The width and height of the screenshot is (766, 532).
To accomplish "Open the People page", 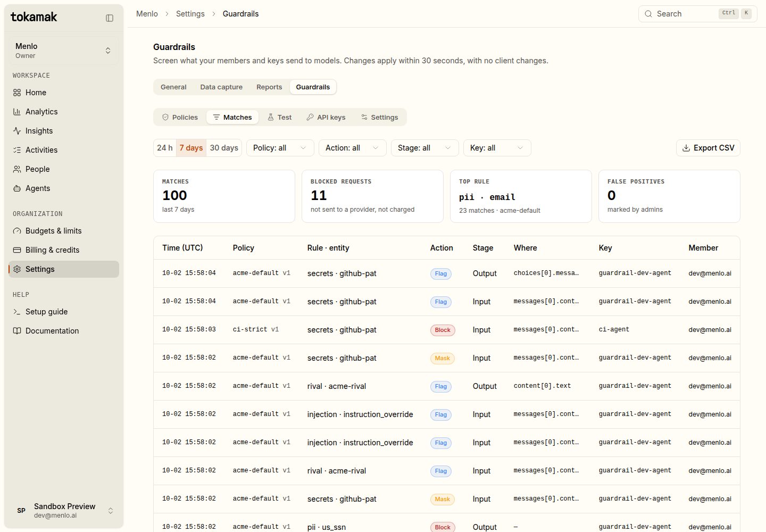I will click(x=64, y=169).
